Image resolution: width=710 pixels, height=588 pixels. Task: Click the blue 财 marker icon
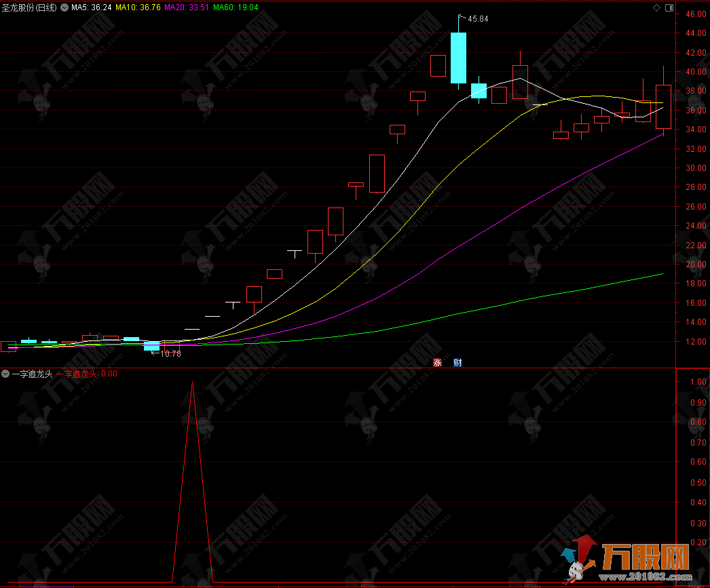(x=457, y=362)
